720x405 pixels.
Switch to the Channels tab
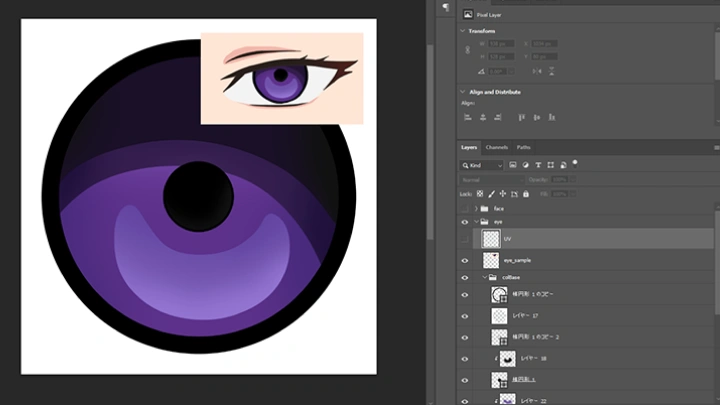(x=497, y=147)
